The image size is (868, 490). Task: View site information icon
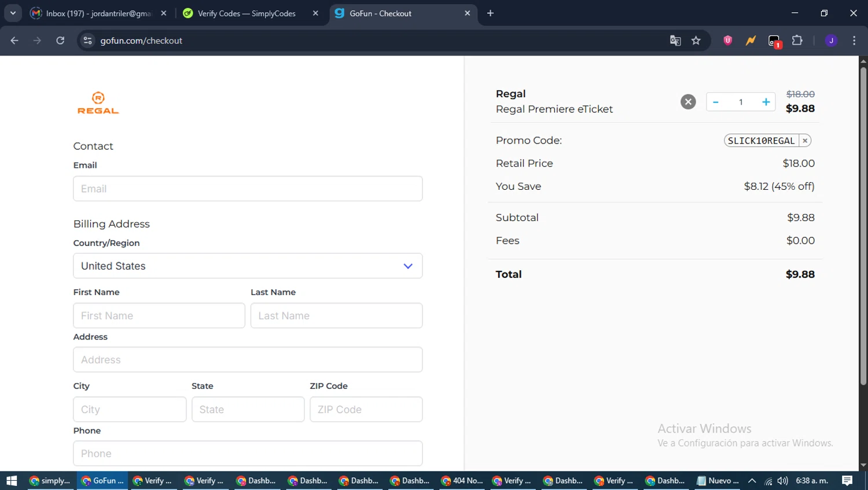87,40
